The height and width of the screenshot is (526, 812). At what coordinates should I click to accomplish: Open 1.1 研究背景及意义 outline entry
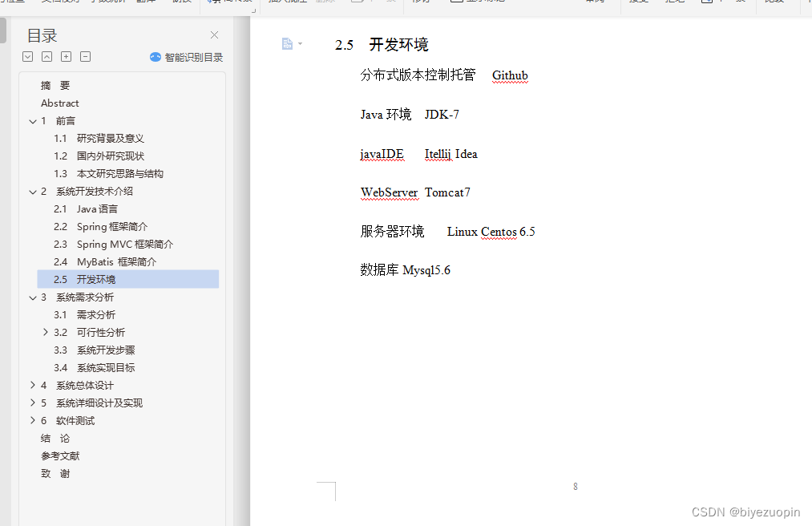pos(99,139)
